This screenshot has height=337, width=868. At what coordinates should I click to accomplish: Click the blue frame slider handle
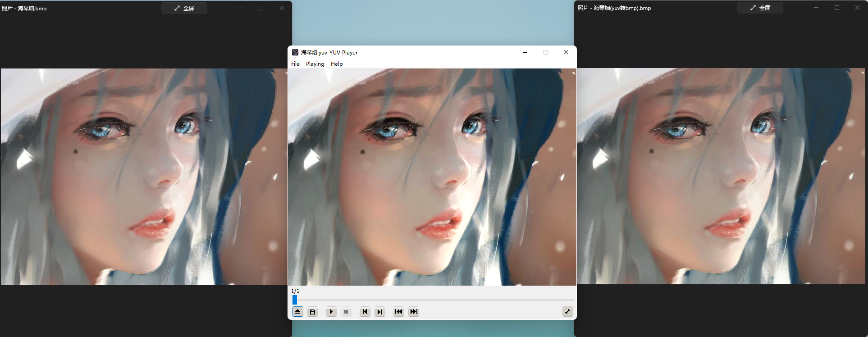295,300
